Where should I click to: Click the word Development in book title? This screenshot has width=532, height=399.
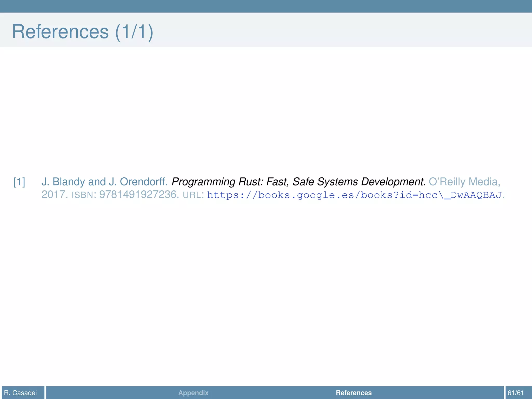tap(393, 182)
